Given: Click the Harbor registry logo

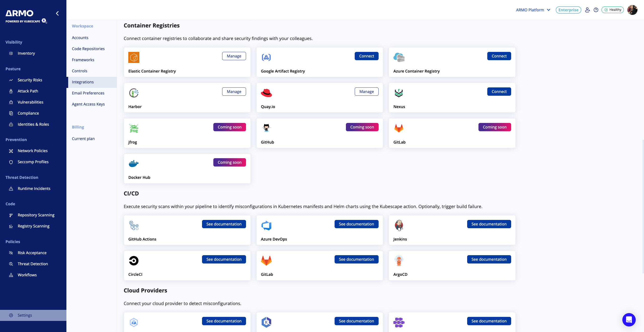Looking at the screenshot, I should [134, 93].
